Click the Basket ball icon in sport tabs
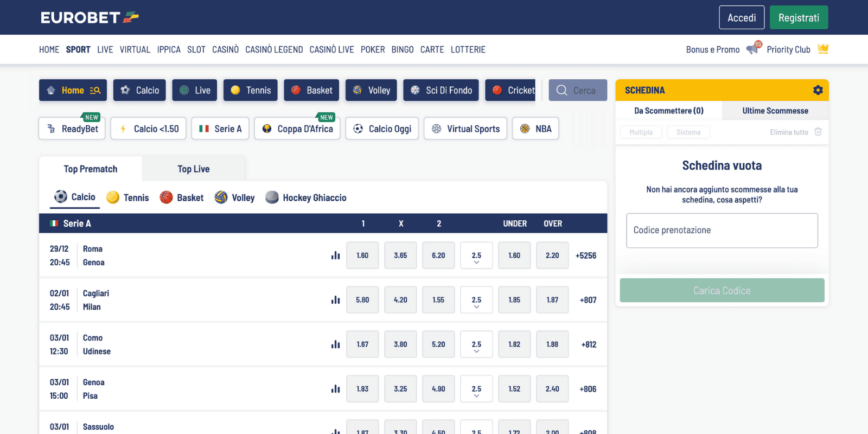The image size is (868, 434). point(166,197)
